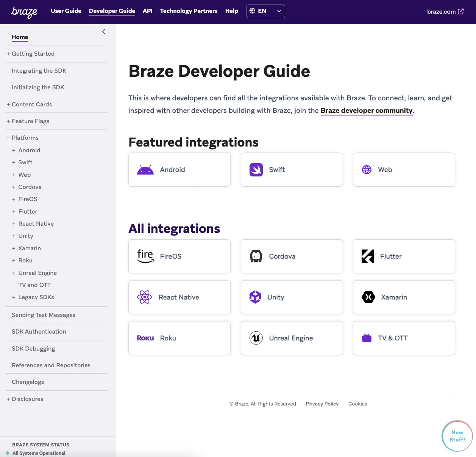Click the green system status dot
The image size is (476, 457).
point(8,453)
